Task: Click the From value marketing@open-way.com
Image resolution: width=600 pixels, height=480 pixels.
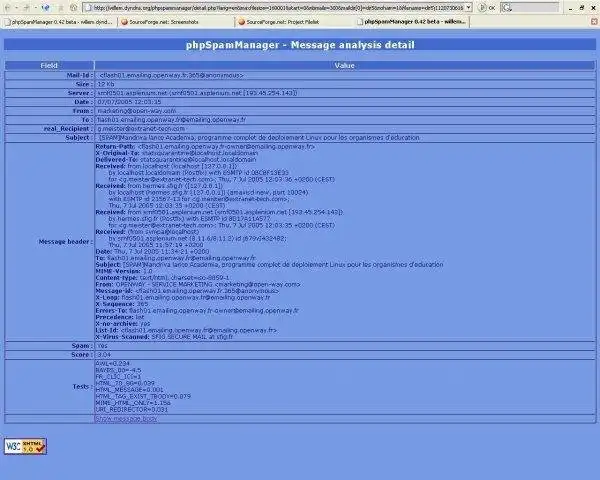Action: (x=137, y=111)
